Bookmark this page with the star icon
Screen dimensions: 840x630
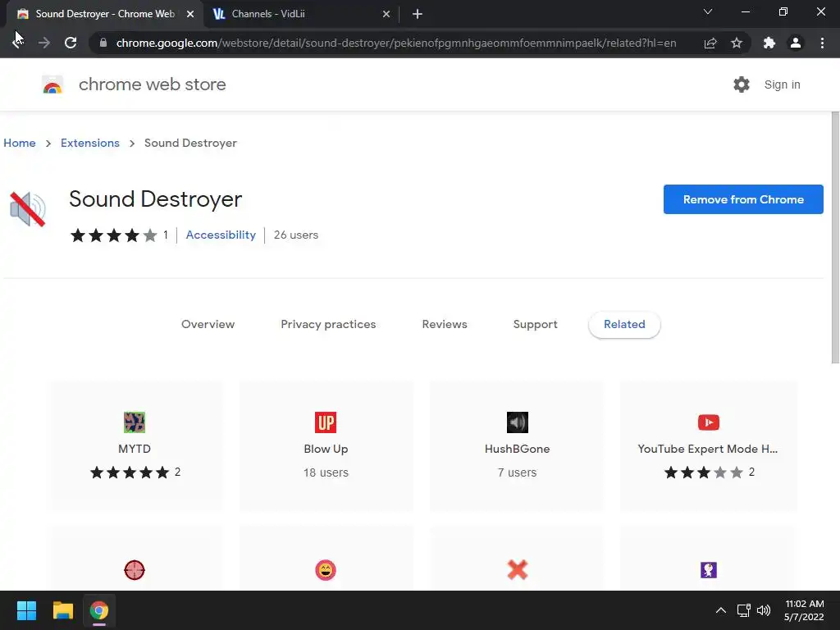(737, 43)
